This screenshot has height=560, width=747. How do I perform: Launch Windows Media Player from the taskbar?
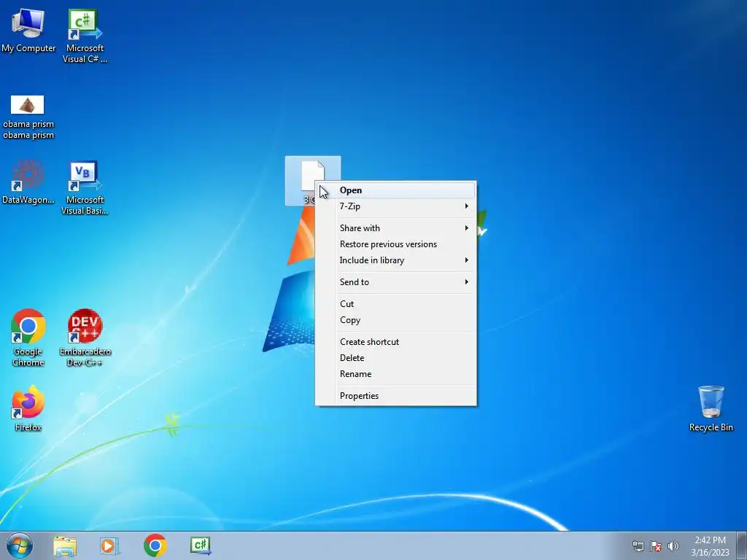pos(109,545)
